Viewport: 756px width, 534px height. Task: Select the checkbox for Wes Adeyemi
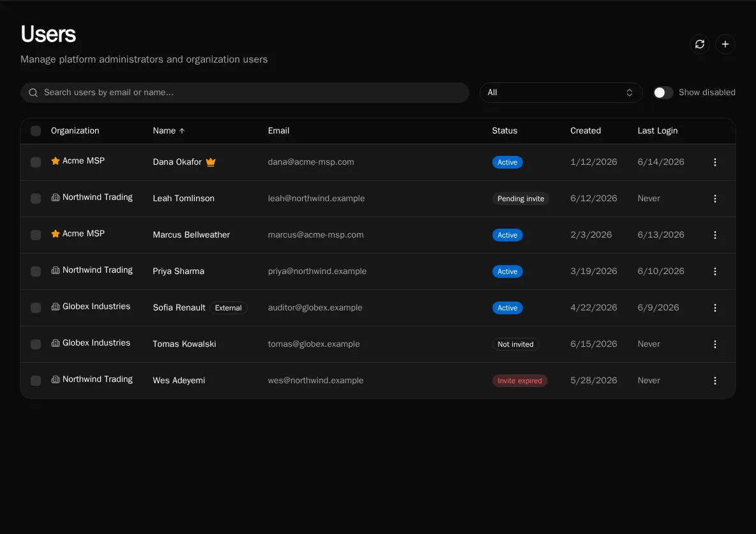pyautogui.click(x=36, y=381)
